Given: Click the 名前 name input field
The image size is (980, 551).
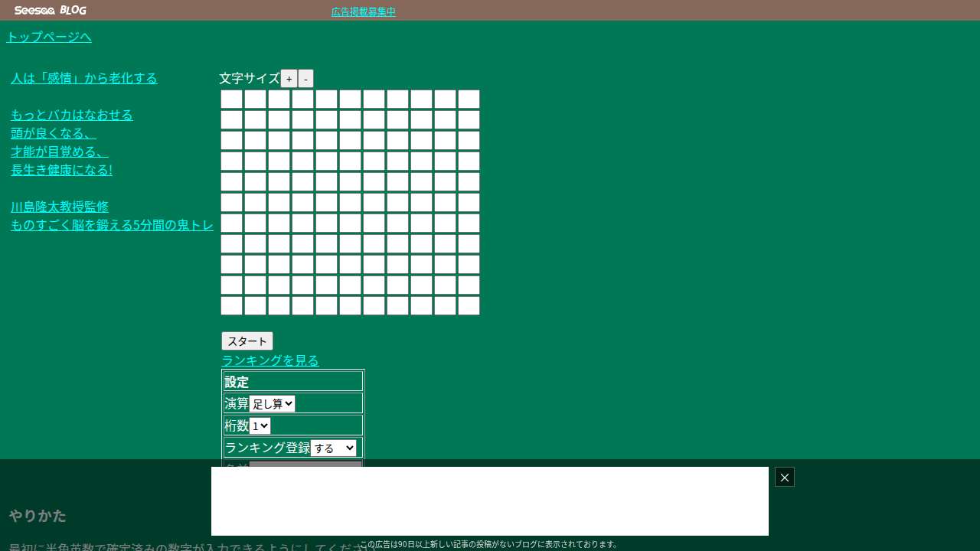Looking at the screenshot, I should [305, 464].
